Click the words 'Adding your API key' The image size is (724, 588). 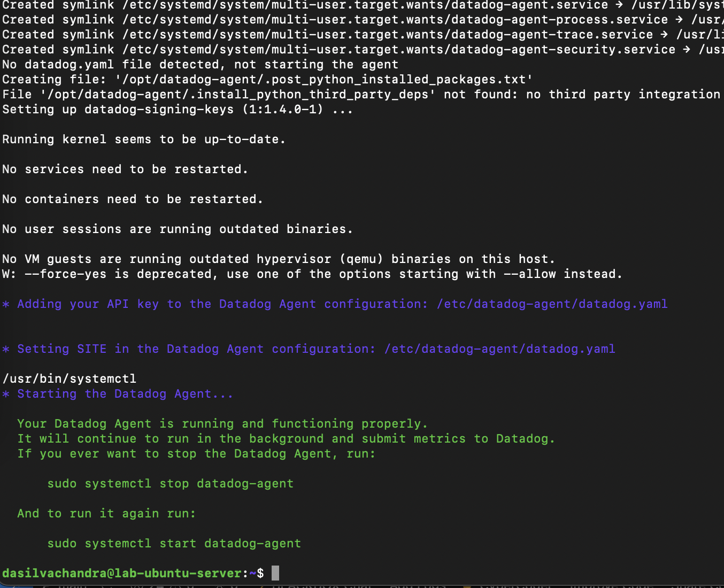pyautogui.click(x=88, y=304)
